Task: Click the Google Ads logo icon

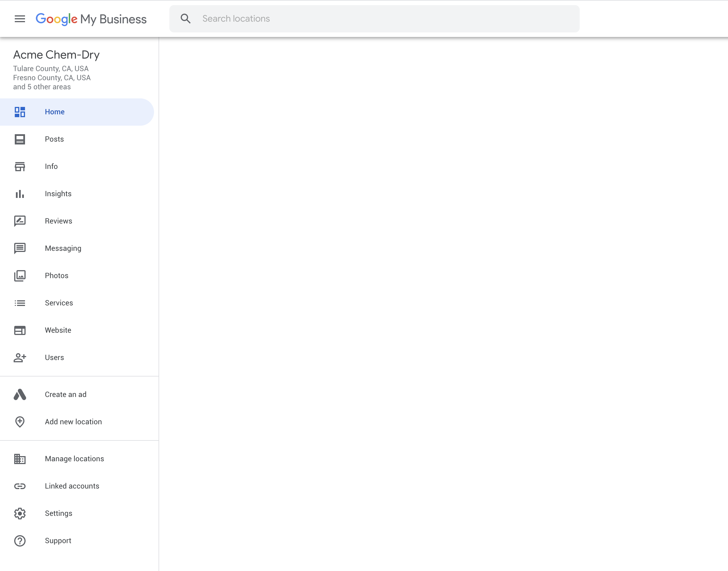Action: 20,394
